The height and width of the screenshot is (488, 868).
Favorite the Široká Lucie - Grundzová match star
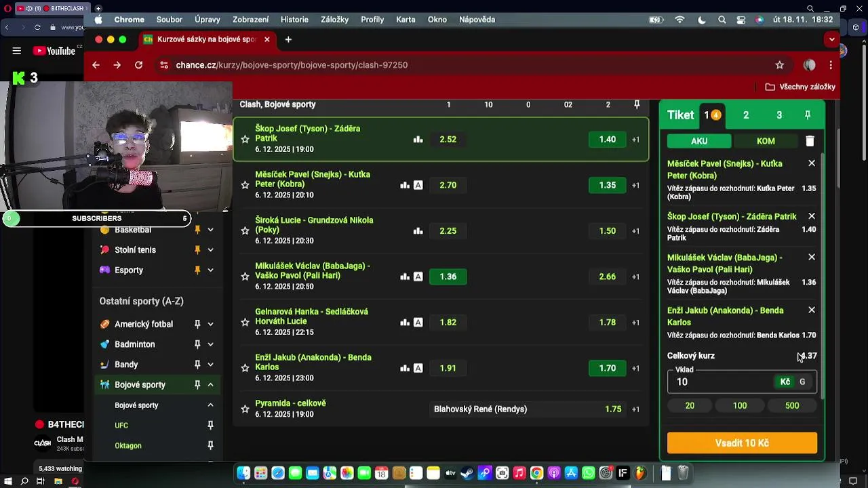[245, 230]
